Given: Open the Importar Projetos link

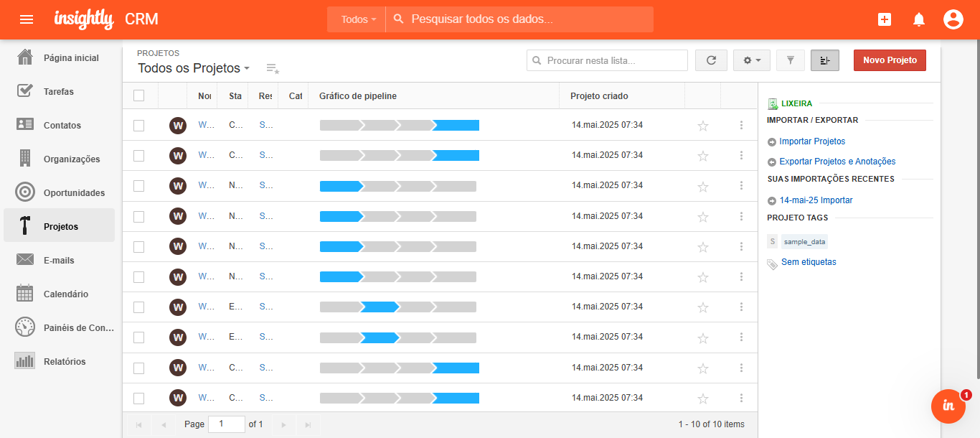Looking at the screenshot, I should (813, 141).
